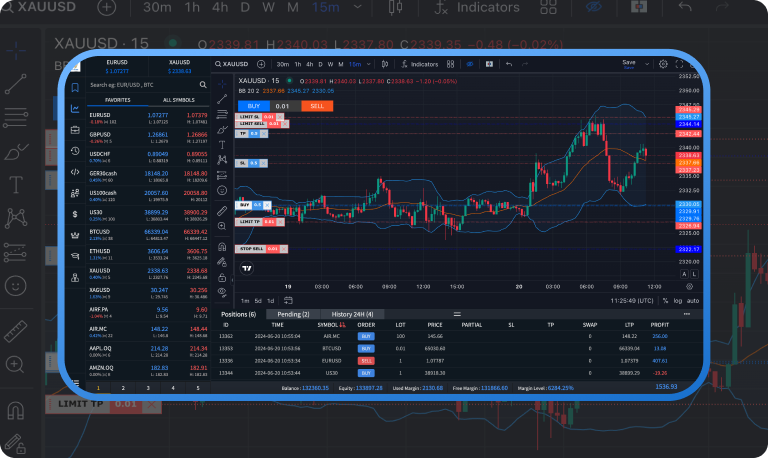The width and height of the screenshot is (768, 458).
Task: Switch to the ALL SYMBOLS tab
Action: [x=179, y=100]
